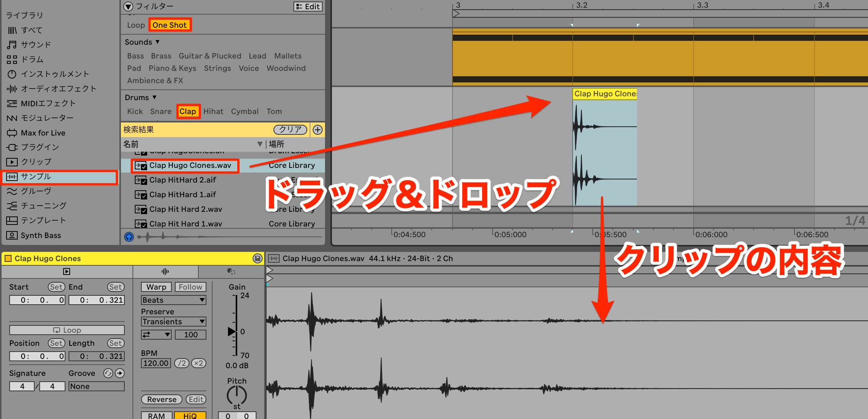
Task: Switch to clip launch tab play icon
Action: tap(67, 272)
